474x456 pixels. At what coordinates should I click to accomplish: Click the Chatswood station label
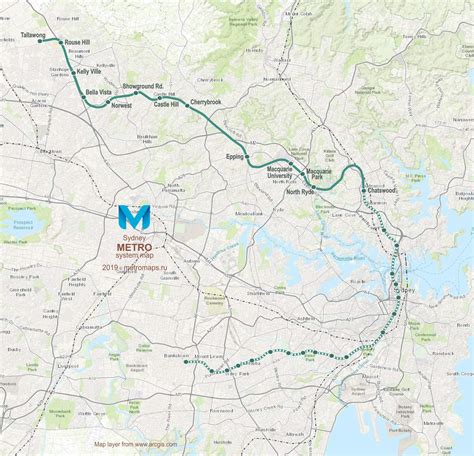[x=382, y=190]
